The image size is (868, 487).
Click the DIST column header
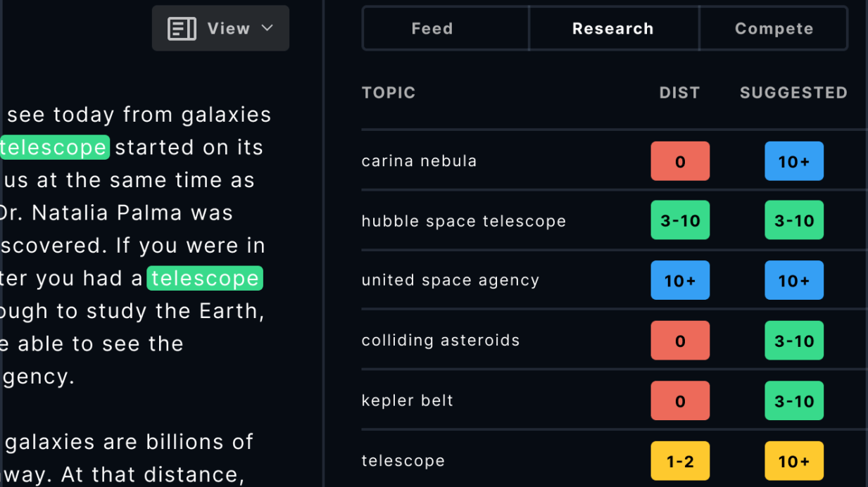[x=679, y=93]
